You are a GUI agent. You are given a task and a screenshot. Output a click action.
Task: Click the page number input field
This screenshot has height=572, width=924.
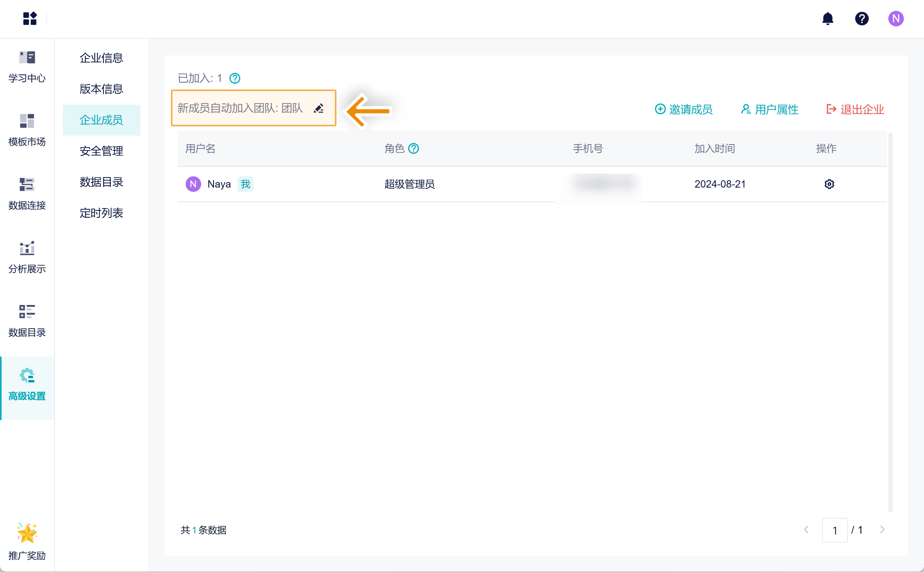pos(834,530)
